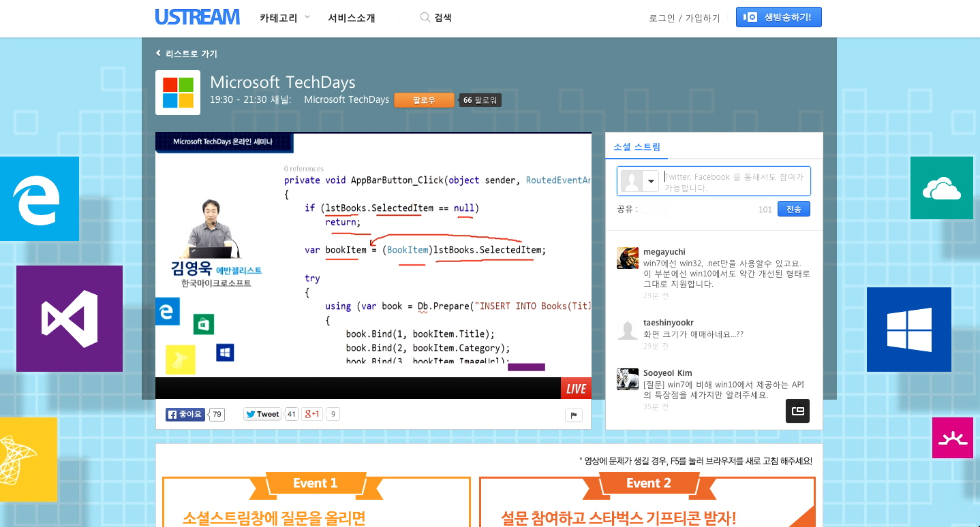Switch to the 소셜 스트림 tab
The image size is (980, 527).
[x=636, y=148]
